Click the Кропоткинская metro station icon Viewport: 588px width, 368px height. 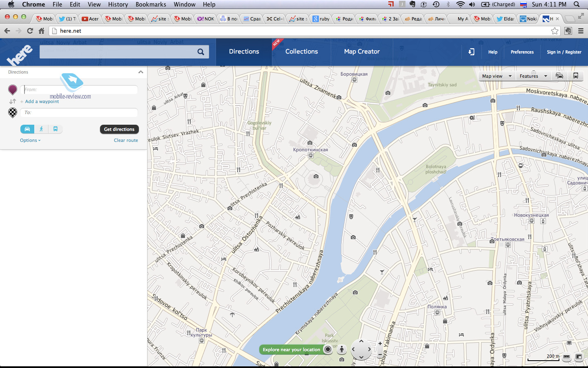(311, 155)
